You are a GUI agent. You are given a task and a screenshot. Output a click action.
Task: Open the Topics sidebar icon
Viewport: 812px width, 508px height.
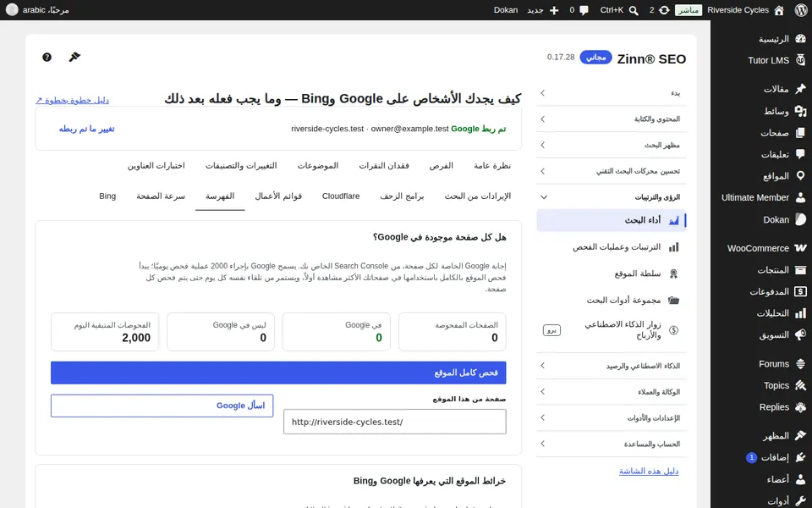[x=801, y=386]
